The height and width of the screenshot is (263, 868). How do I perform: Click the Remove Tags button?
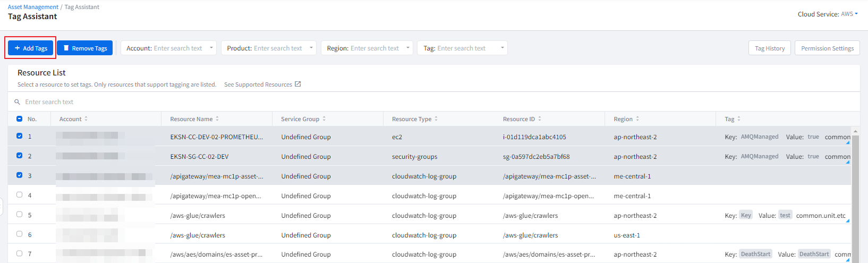pos(85,48)
